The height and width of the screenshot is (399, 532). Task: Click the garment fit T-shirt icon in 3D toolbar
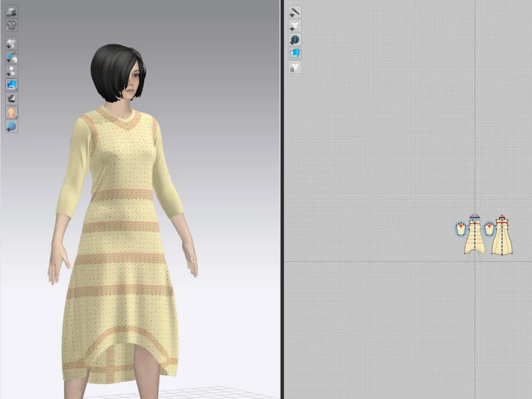(x=12, y=25)
